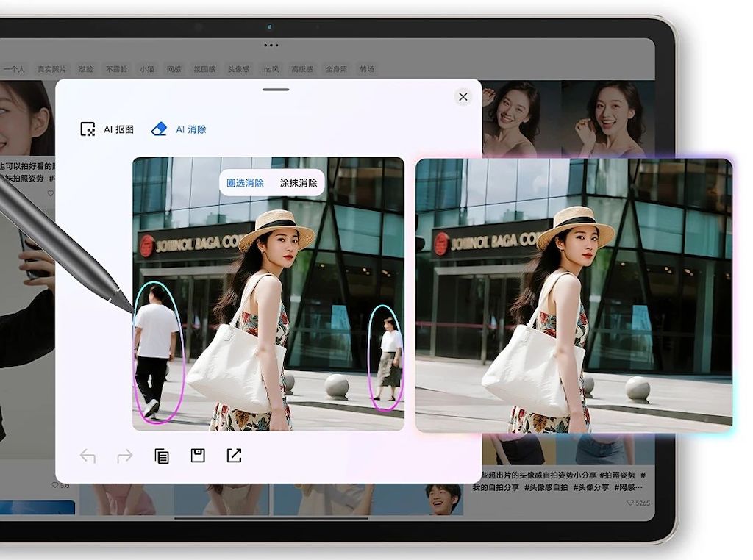This screenshot has height=560, width=753.
Task: Tap the drag handle atop the panel
Action: pyautogui.click(x=276, y=90)
